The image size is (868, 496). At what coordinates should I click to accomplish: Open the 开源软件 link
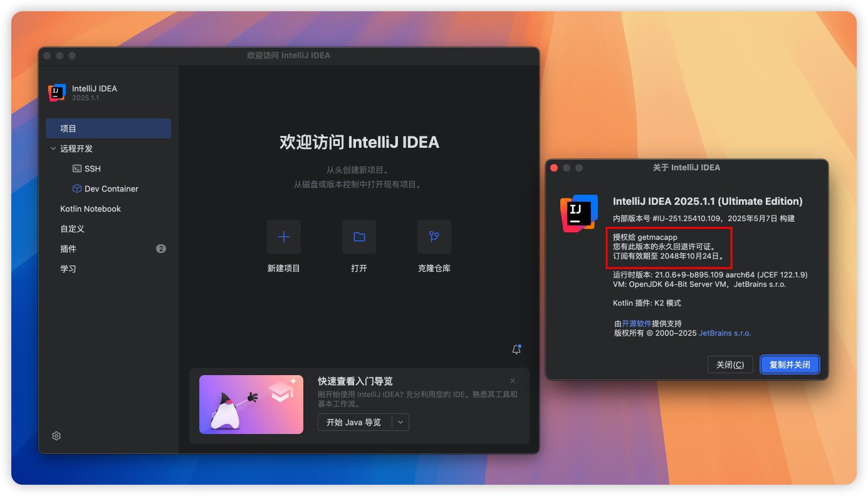point(637,323)
